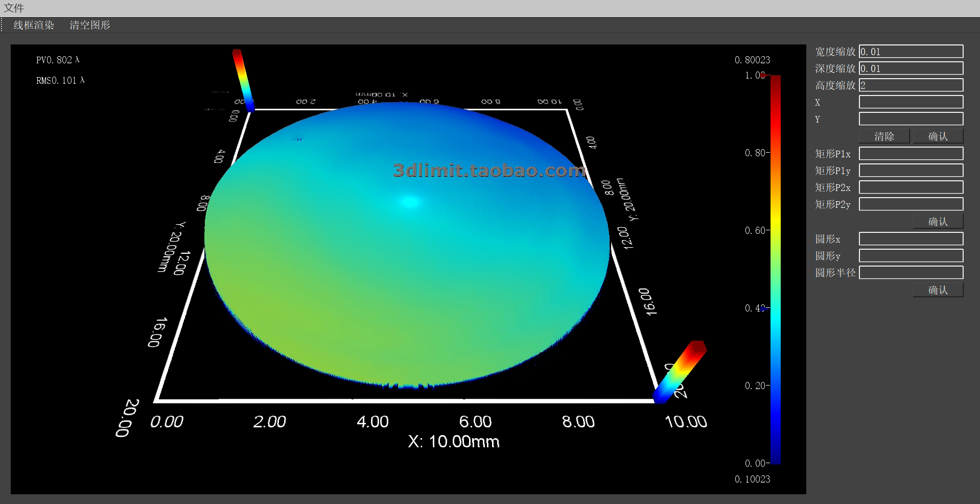Select 清空图形 to clear the graphic
980x504 pixels.
(90, 25)
